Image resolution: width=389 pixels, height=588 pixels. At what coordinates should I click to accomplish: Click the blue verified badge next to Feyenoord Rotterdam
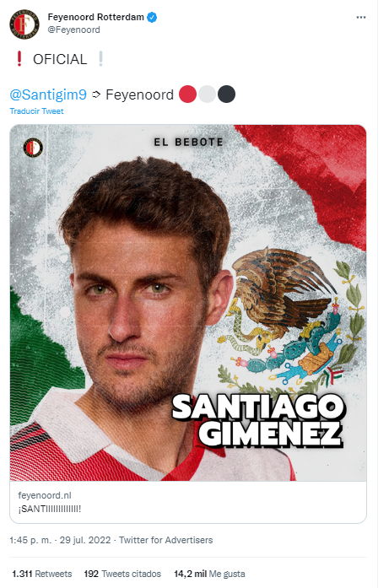click(x=152, y=17)
